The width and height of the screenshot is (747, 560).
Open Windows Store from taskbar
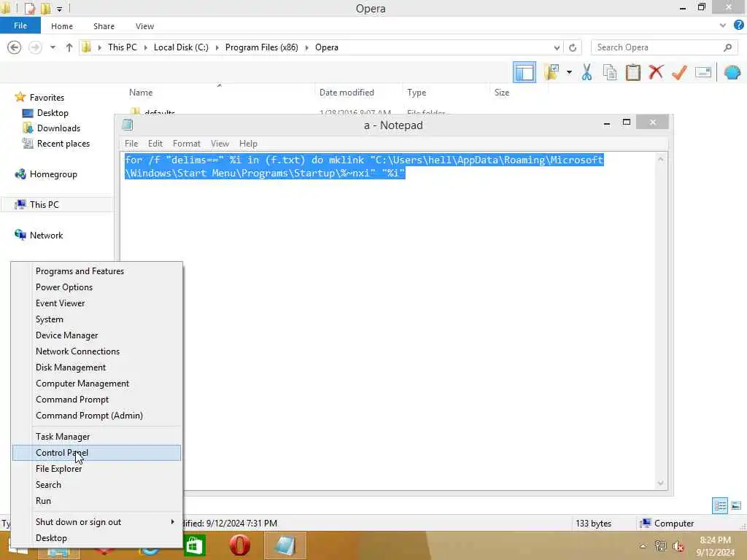click(x=194, y=545)
